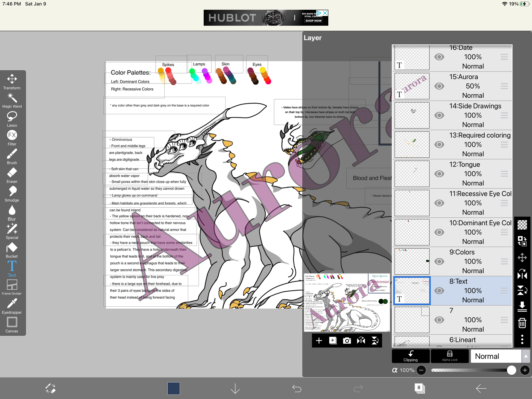Screen dimensions: 532x399
Task: Tap the move layer arrows icon in sidebar
Action: 522,258
